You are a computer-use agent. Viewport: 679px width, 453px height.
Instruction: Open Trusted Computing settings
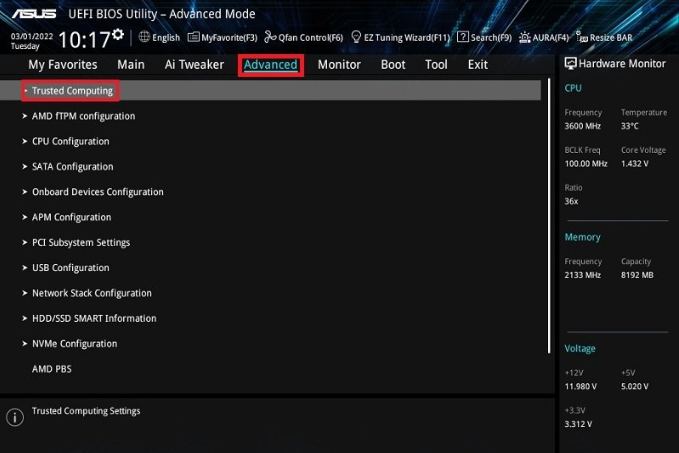pos(270,91)
